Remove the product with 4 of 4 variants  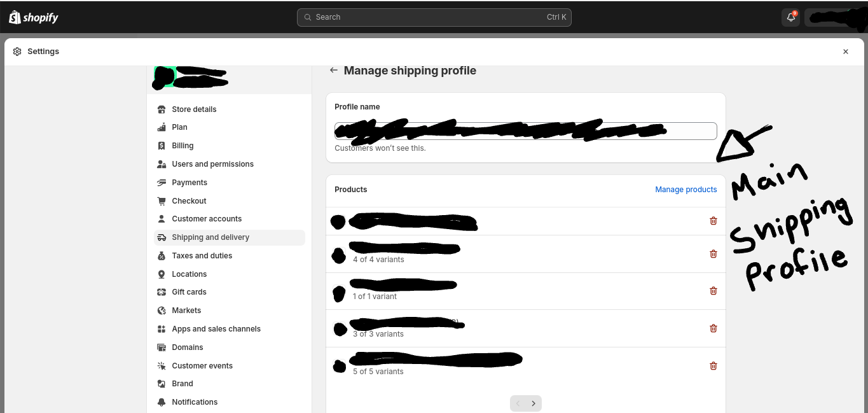pyautogui.click(x=713, y=254)
